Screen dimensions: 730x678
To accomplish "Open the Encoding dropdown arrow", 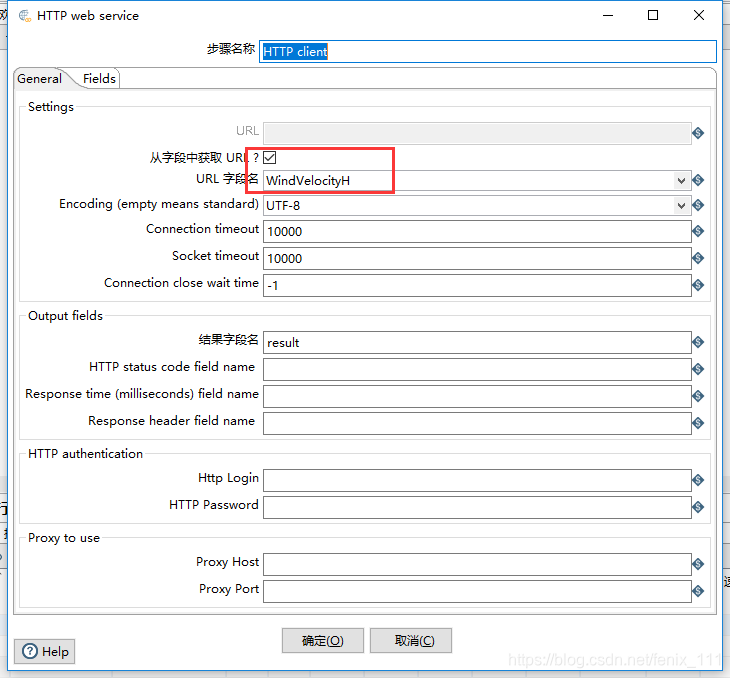I will [681, 205].
